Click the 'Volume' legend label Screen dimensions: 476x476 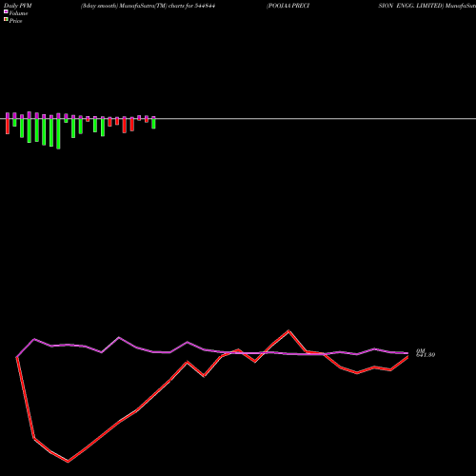(18, 13)
